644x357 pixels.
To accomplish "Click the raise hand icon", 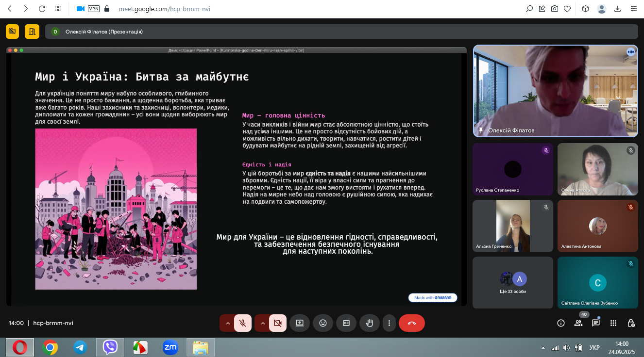I will pos(370,323).
